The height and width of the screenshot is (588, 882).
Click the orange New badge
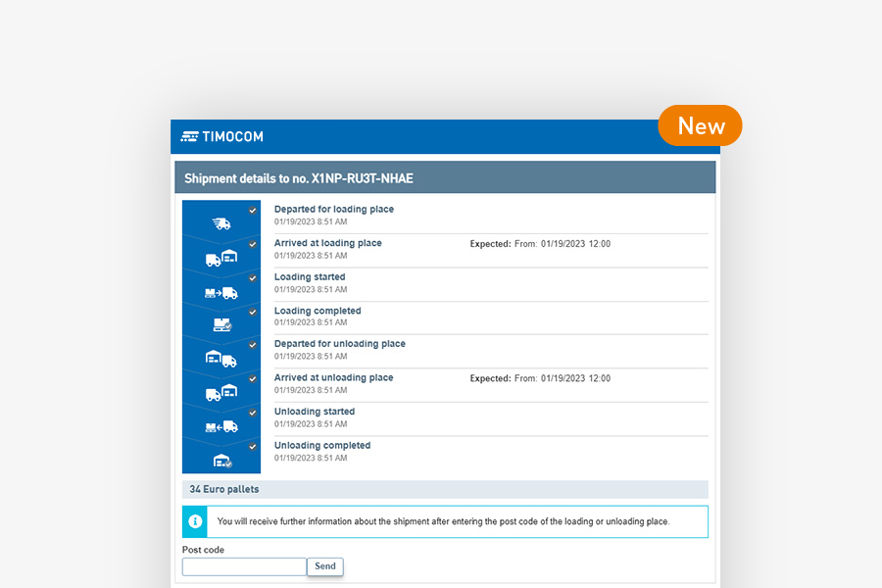point(701,125)
